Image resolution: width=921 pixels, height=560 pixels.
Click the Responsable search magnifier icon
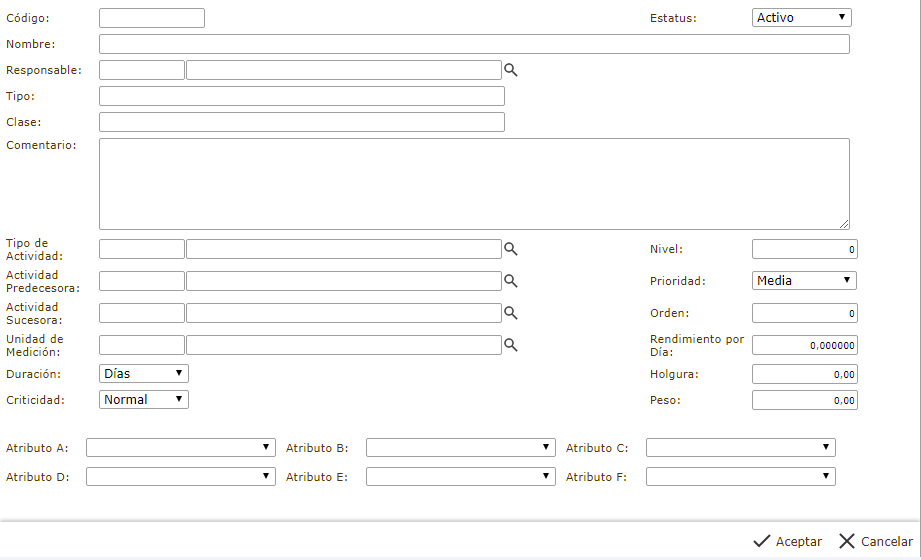[x=510, y=70]
